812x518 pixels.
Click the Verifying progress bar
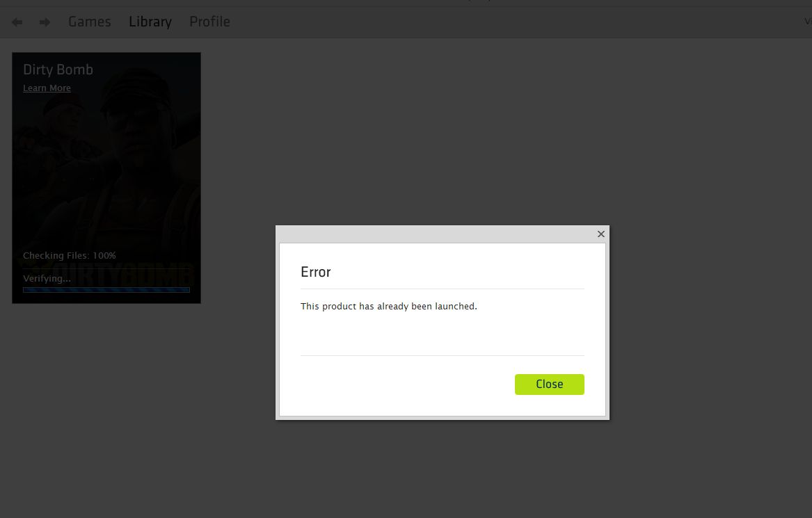click(x=106, y=289)
